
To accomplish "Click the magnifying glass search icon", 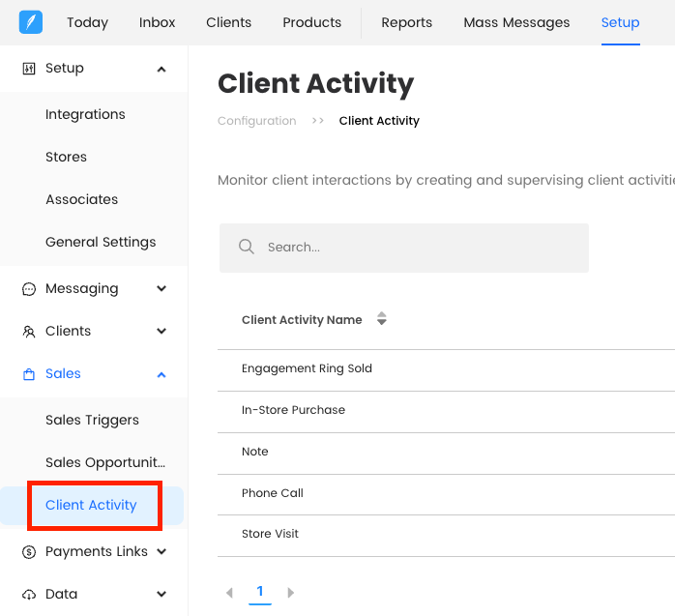I will tap(247, 248).
